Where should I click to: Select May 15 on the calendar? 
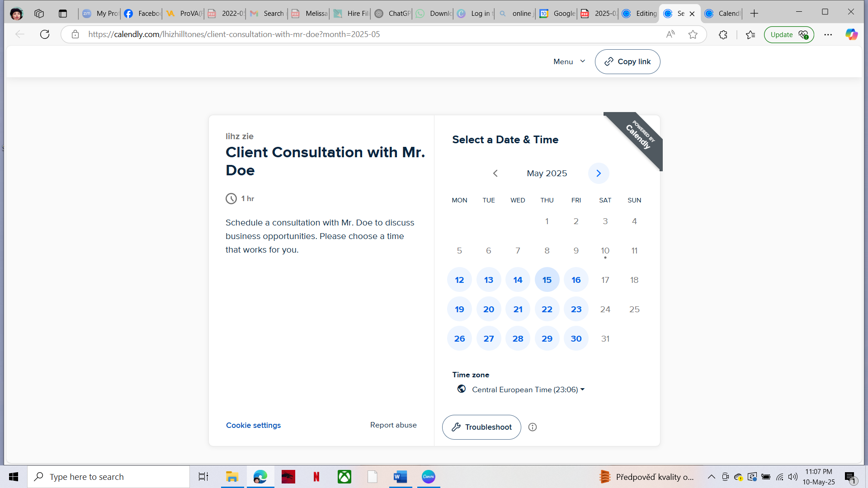coord(547,280)
